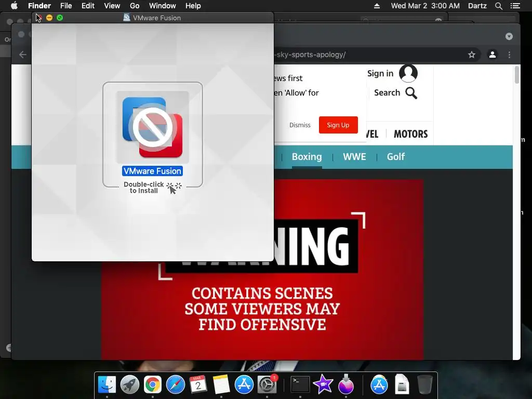
Task: Open Safari from the Dock
Action: [175, 385]
